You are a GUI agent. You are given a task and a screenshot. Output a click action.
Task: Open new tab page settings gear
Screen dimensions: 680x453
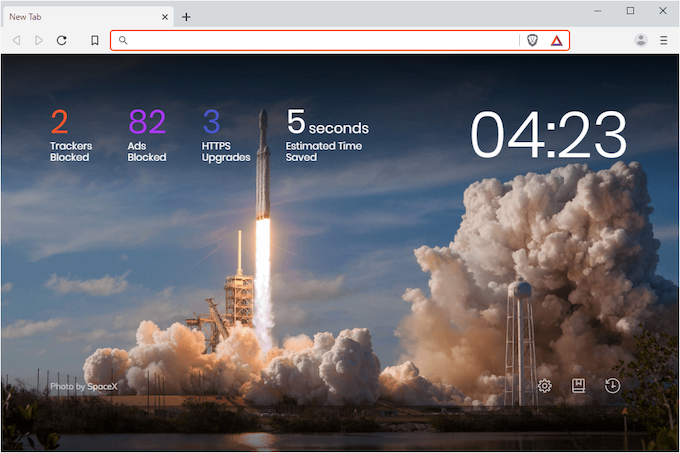pyautogui.click(x=545, y=386)
